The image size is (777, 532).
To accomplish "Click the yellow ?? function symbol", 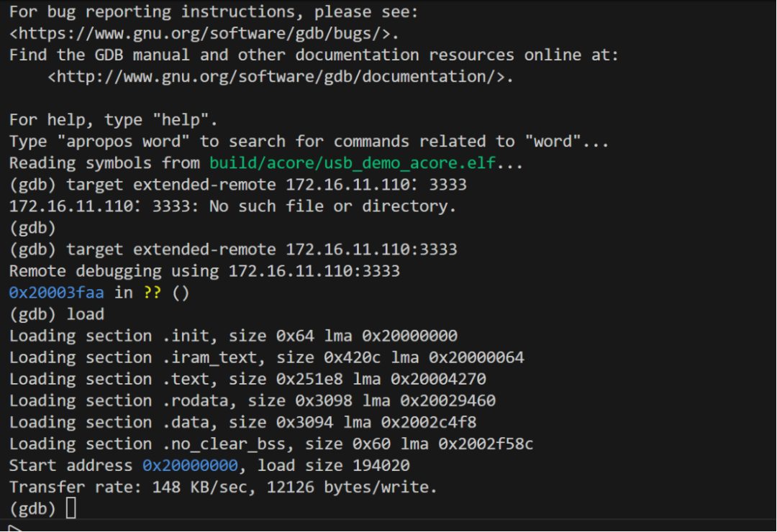I will pos(152,293).
